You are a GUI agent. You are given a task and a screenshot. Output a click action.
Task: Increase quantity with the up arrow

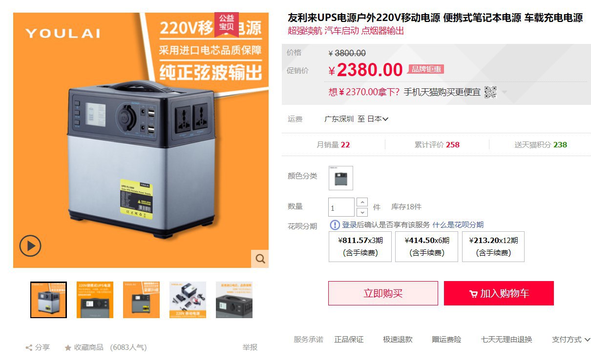click(x=362, y=202)
